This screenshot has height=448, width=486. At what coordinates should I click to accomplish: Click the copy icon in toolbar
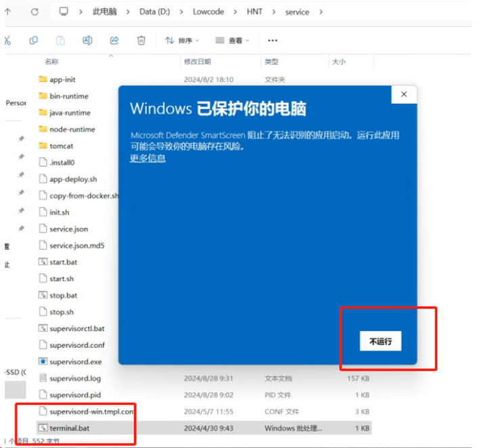[x=34, y=41]
